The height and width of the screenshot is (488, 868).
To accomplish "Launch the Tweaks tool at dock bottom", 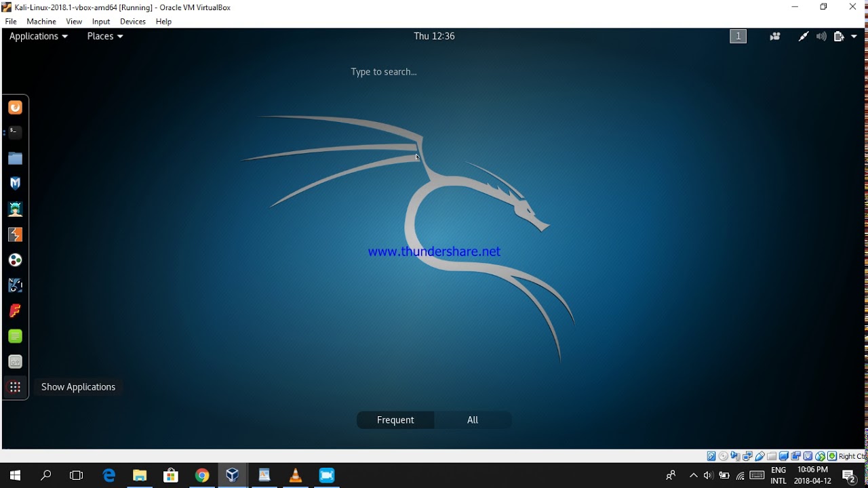I will pos(15,362).
